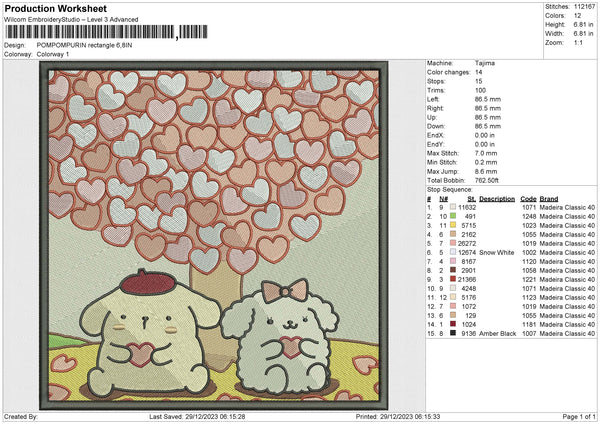Click the 'Snow White' description
The width and height of the screenshot is (600, 424).
click(x=497, y=253)
